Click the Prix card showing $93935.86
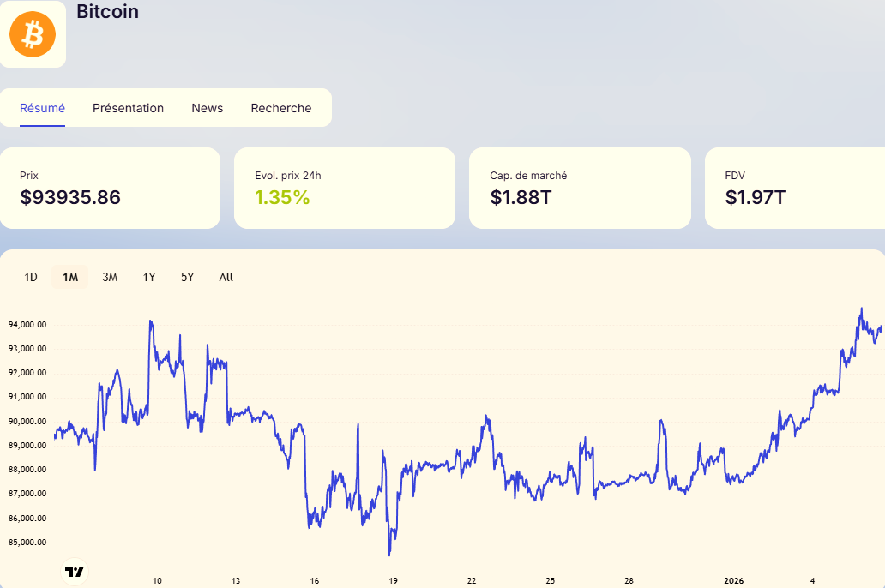 click(110, 188)
